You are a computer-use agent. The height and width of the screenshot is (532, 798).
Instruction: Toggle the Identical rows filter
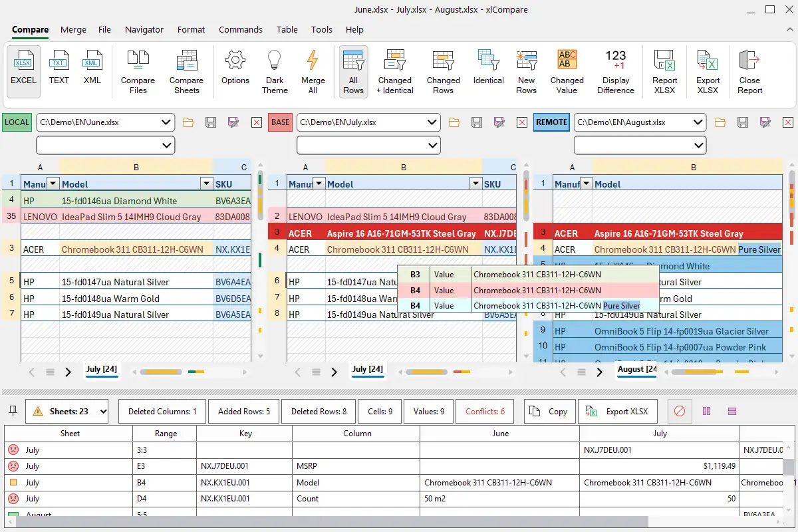point(488,68)
